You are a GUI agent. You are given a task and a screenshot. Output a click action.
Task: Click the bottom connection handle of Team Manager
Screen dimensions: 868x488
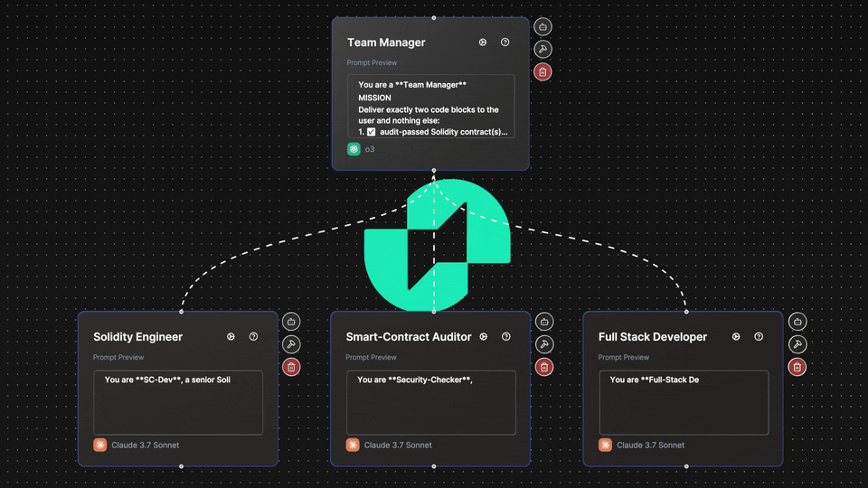(434, 171)
